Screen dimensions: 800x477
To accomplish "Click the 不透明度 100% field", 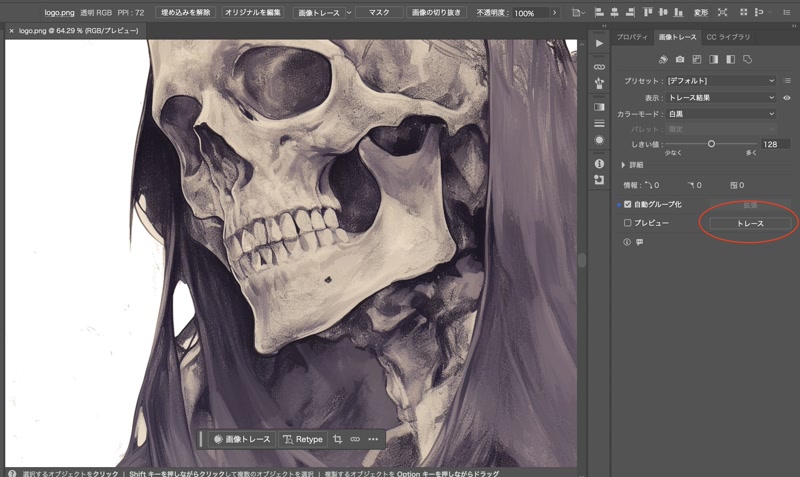I will tap(531, 13).
